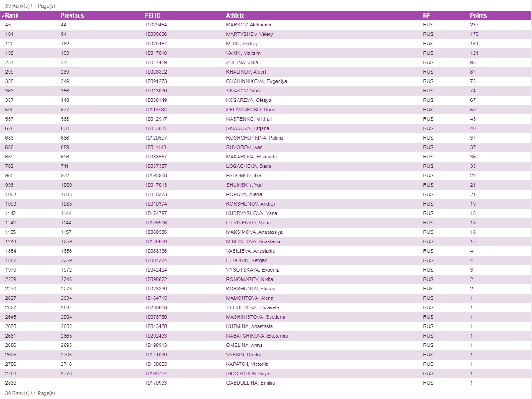Open athlete VYSOTSKAYA, Evgenia
The height and width of the screenshot is (399, 532).
[x=253, y=270]
